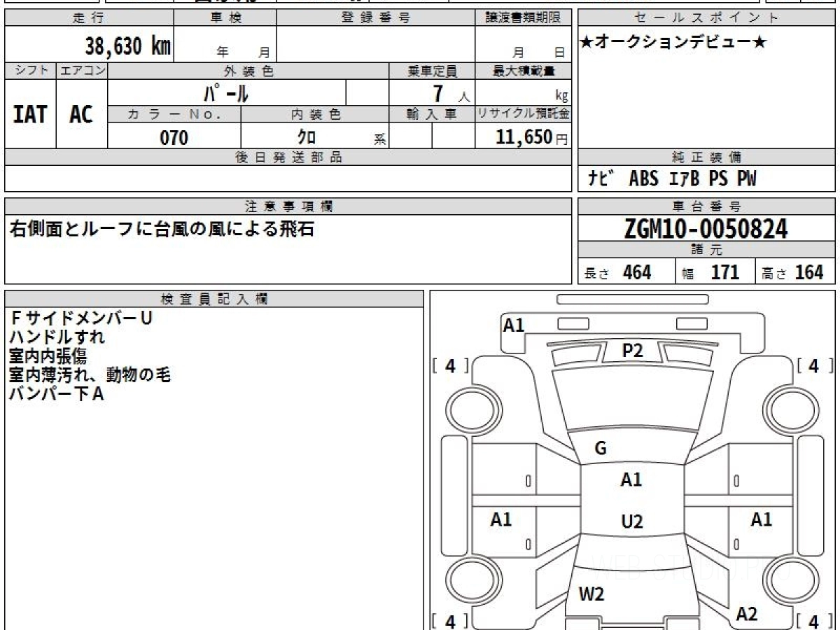This screenshot has height=630, width=840.
Task: Select inspector note 室内薄汚れ、動物の毛
Action: coord(90,374)
